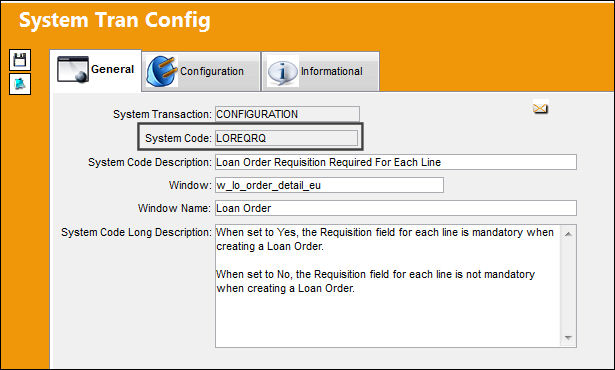Click the System Code Description field
The width and height of the screenshot is (615, 370).
point(396,162)
